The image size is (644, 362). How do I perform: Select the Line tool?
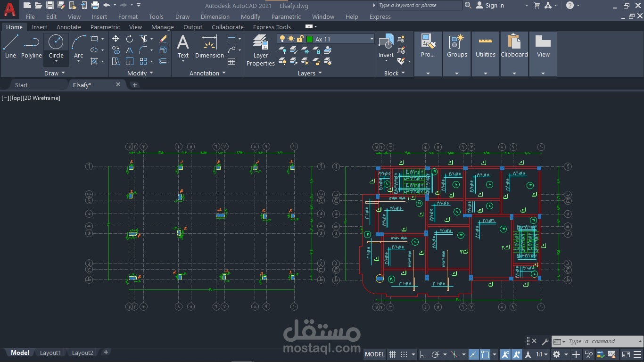click(x=10, y=47)
